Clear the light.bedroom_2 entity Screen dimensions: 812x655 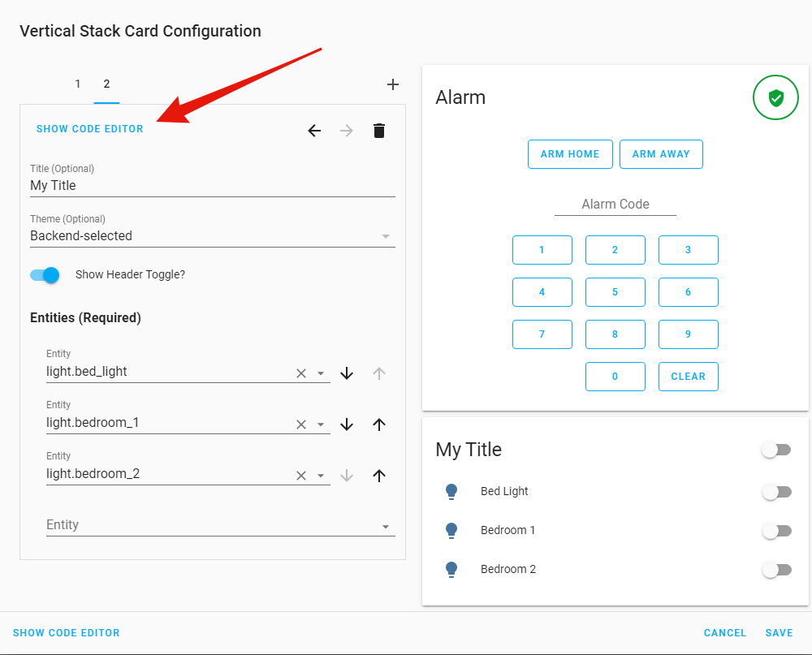point(301,476)
